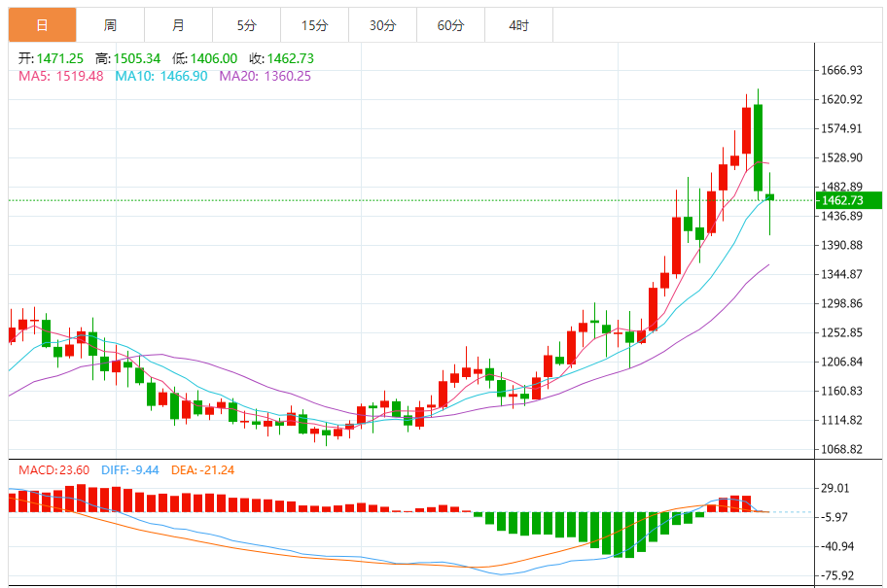The height and width of the screenshot is (588, 887).
Task: Click the green current price tag 1462.73
Action: coord(848,200)
